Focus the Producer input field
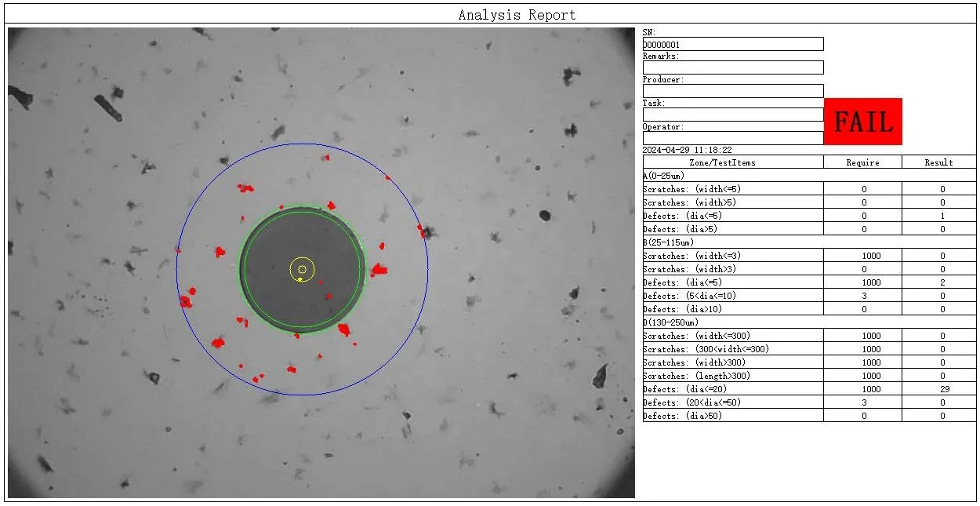The width and height of the screenshot is (980, 506). click(732, 91)
